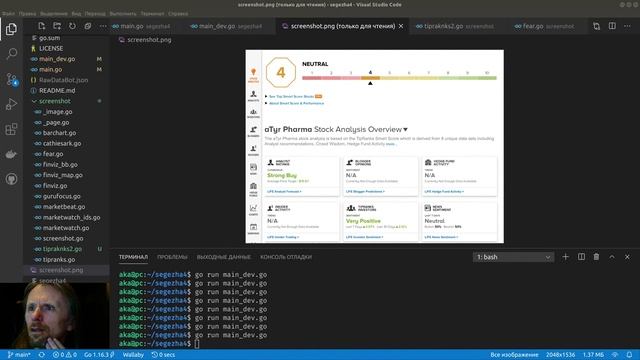
Task: Click Go 1.16.3 version in status bar
Action: 99,355
